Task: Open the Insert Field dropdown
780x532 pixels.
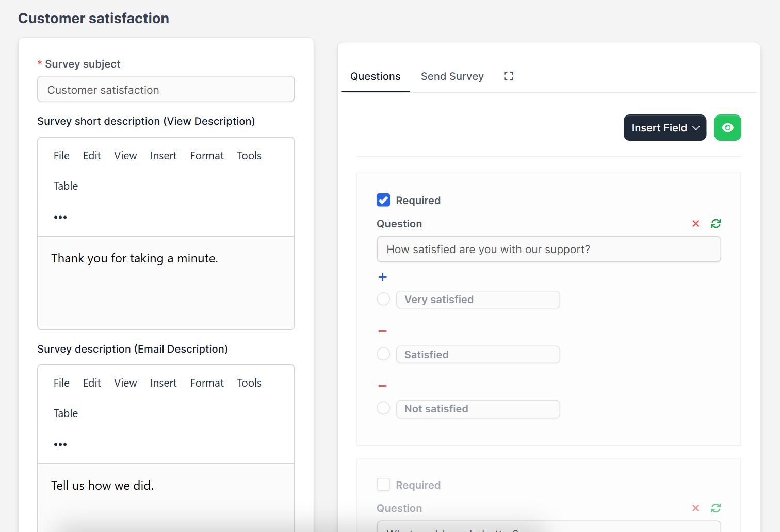Action: click(665, 127)
